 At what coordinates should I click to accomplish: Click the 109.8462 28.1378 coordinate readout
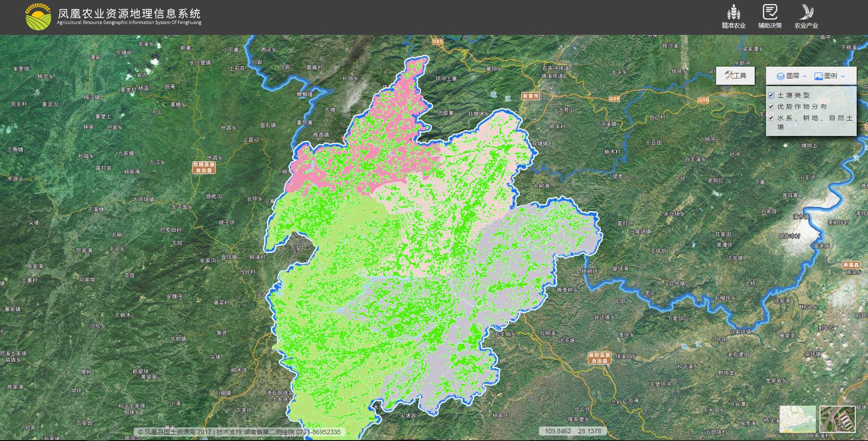click(x=573, y=431)
